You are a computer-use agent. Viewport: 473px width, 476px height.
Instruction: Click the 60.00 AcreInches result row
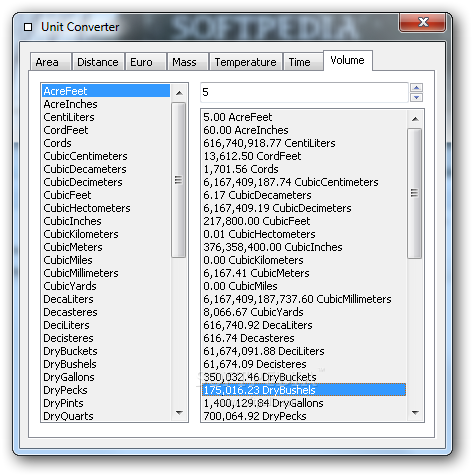coord(304,130)
